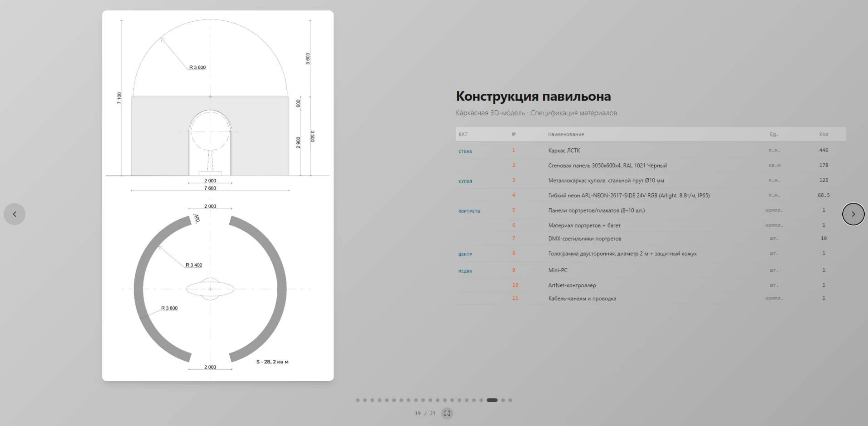Select the row 'Каркас ЛСТК'
868x426 pixels.
(651, 150)
